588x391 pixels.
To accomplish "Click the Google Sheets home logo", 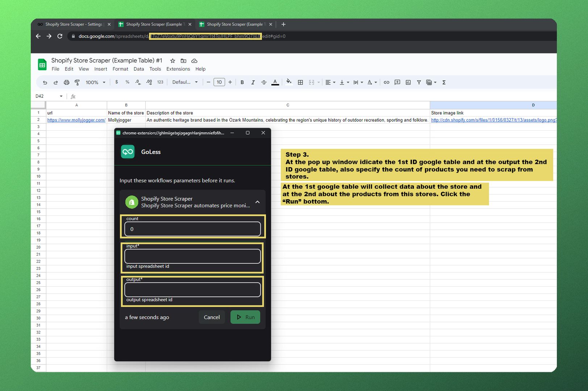I will [42, 65].
